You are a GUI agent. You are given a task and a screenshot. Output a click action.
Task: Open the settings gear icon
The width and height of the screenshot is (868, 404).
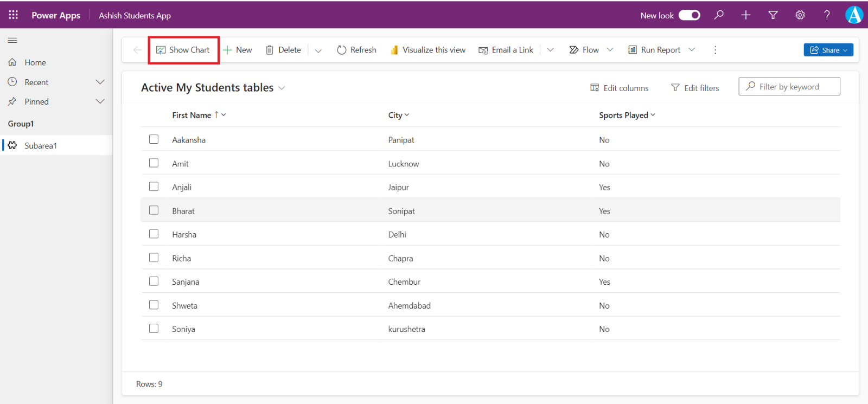(x=800, y=15)
